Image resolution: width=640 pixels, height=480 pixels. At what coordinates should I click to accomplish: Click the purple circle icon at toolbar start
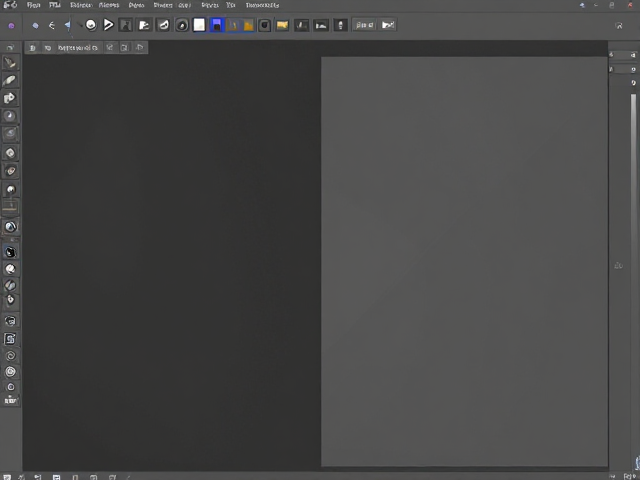coord(11,26)
